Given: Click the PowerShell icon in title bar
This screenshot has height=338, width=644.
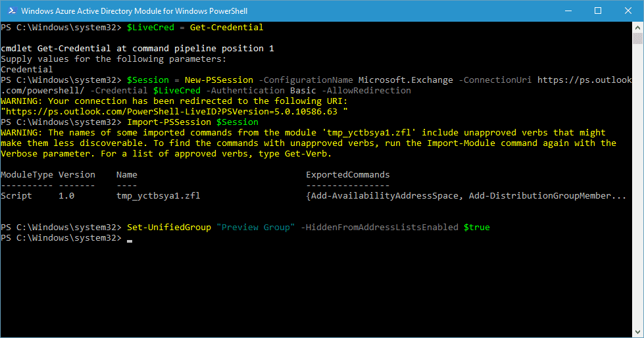Looking at the screenshot, I should coord(12,11).
